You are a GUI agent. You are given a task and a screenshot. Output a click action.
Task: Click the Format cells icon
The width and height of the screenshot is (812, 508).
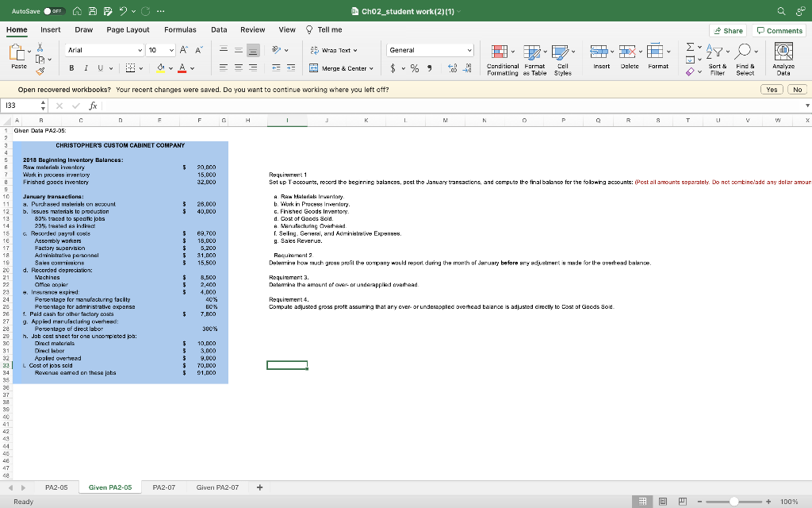655,52
